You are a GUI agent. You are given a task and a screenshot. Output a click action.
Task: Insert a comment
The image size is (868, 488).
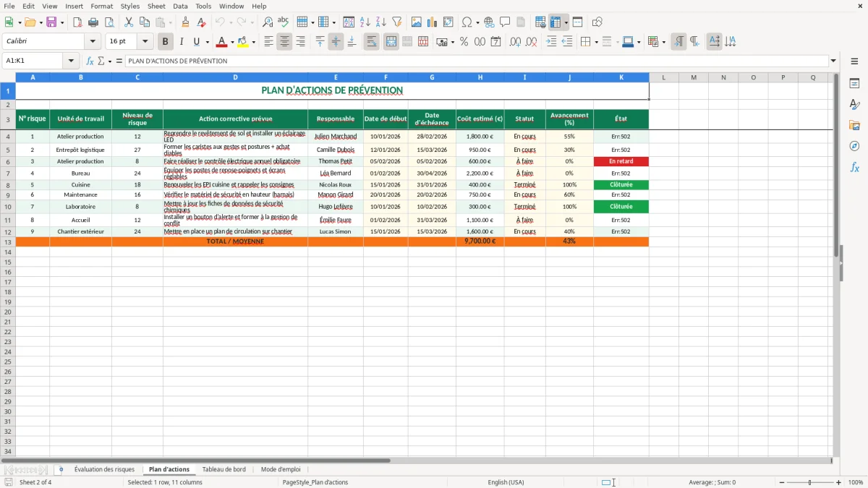505,22
